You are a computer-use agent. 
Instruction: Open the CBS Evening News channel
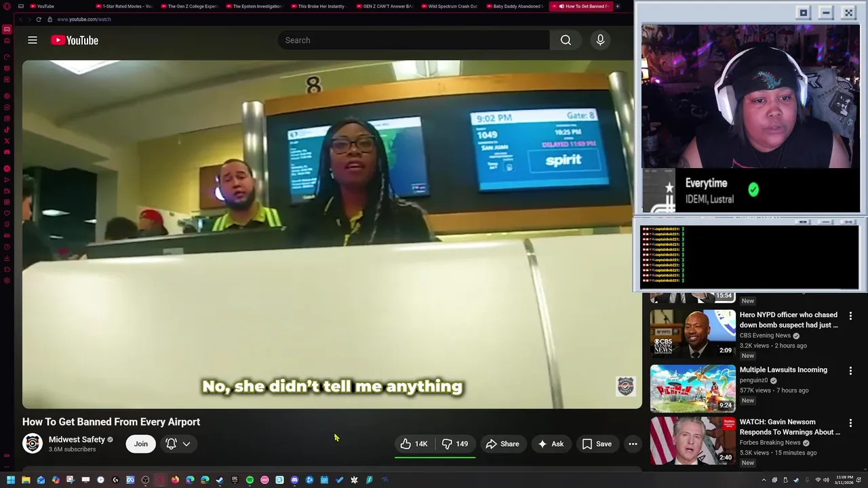765,335
